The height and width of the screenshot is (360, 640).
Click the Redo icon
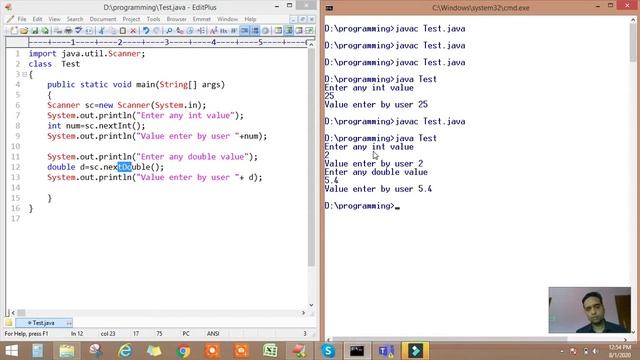click(156, 31)
